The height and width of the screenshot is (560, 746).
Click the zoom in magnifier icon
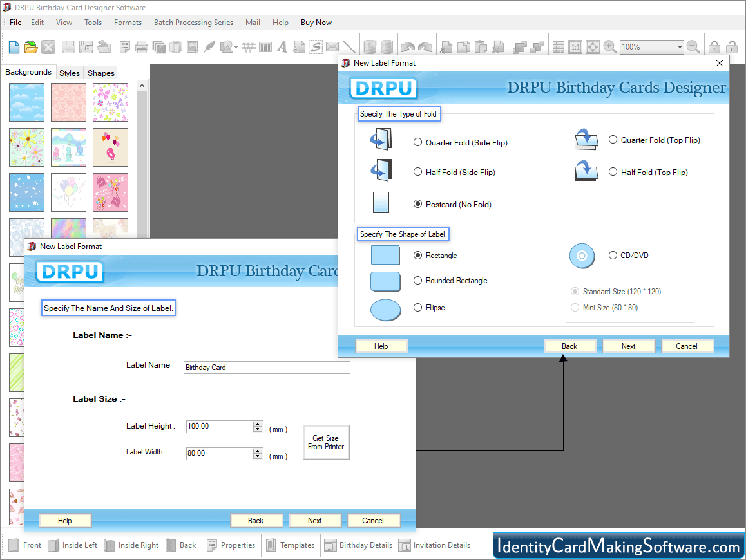[609, 47]
